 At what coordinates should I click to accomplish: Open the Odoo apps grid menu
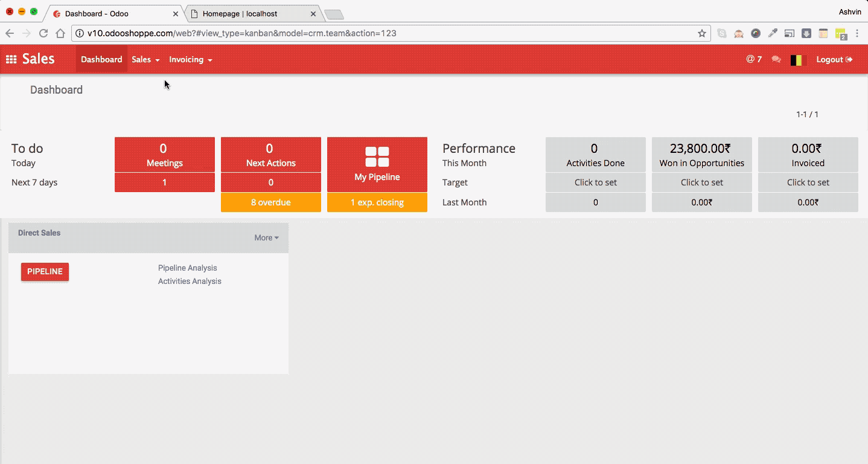(11, 59)
